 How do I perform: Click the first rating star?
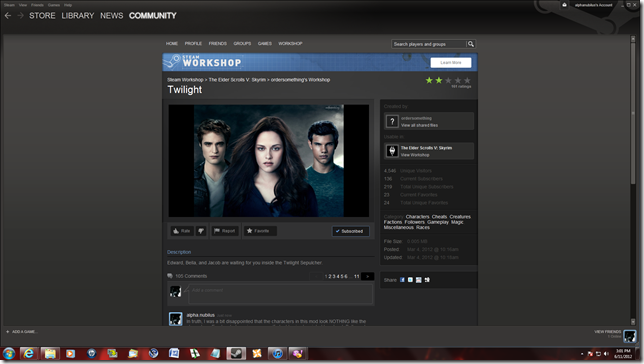(x=429, y=81)
